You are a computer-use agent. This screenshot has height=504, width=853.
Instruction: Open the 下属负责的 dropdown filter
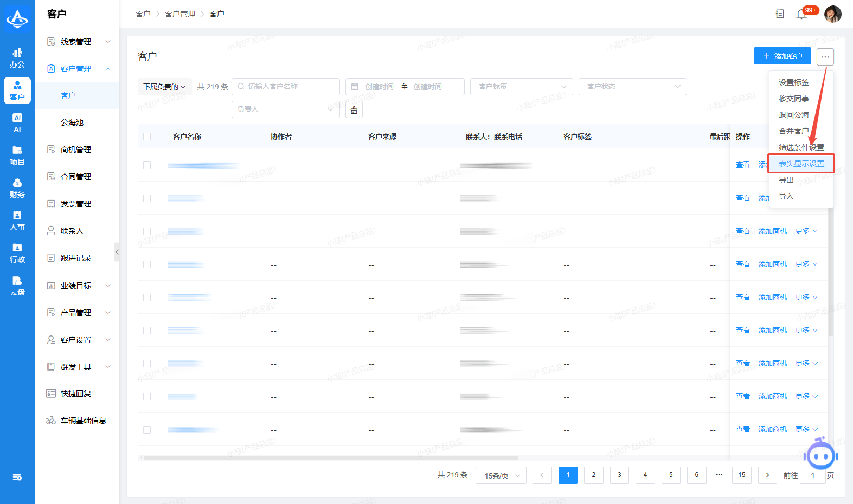click(164, 87)
